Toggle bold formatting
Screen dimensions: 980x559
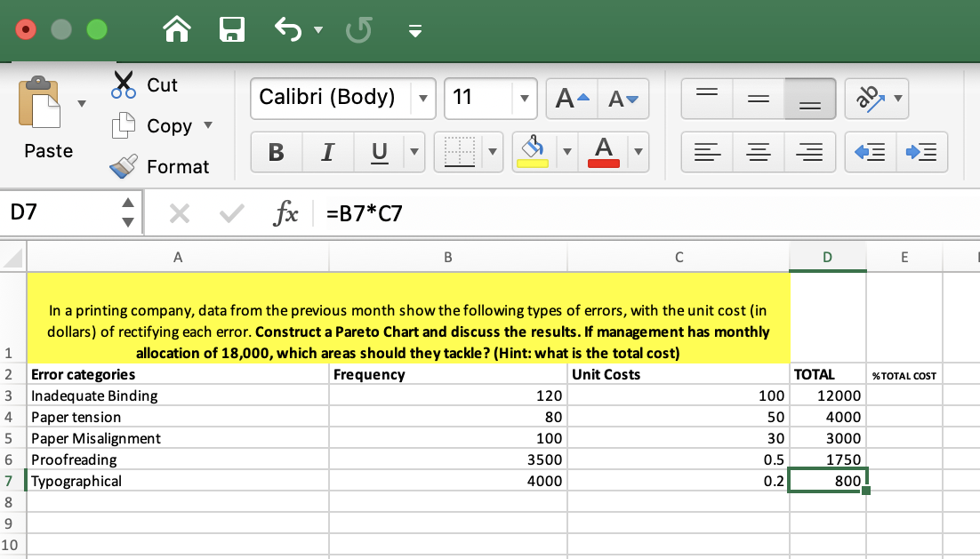click(276, 151)
